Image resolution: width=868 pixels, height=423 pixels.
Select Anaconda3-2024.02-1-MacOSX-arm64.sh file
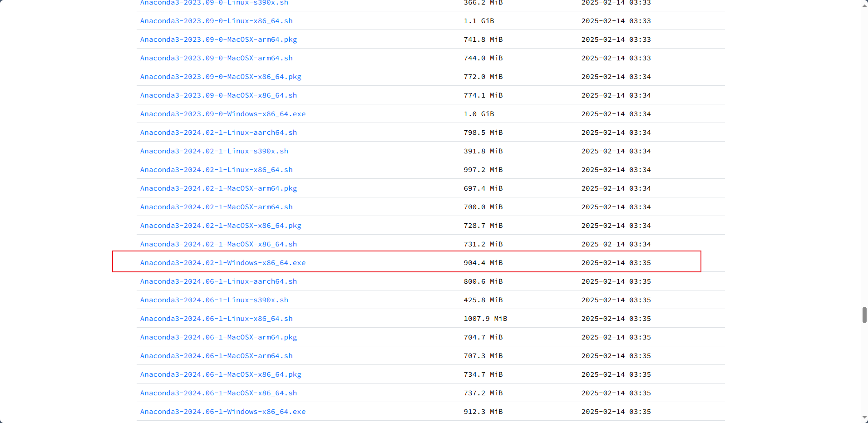click(x=216, y=207)
